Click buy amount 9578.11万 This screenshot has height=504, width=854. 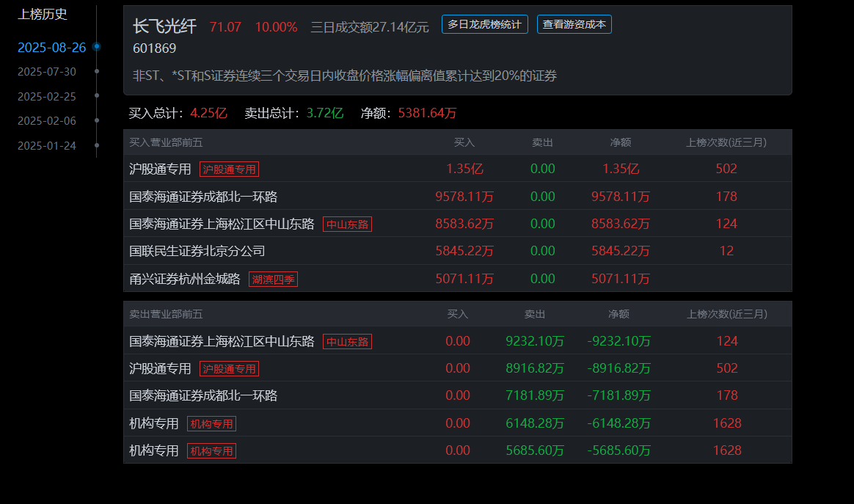coord(464,197)
